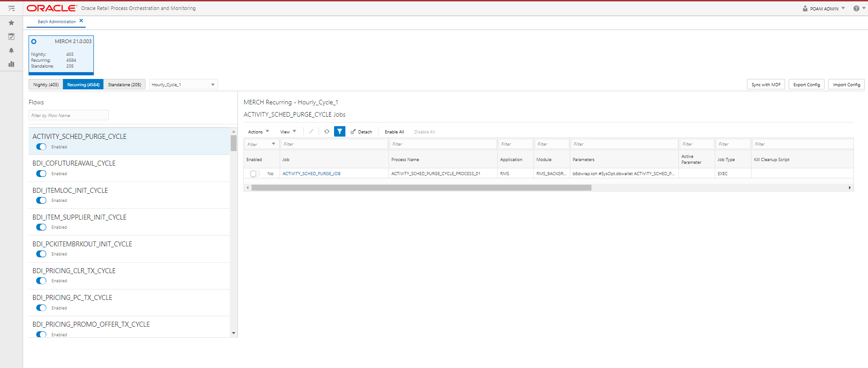The height and width of the screenshot is (368, 868).
Task: Select the BDI_COFUTUREAVAIL_CYCLE flow
Action: tap(74, 163)
